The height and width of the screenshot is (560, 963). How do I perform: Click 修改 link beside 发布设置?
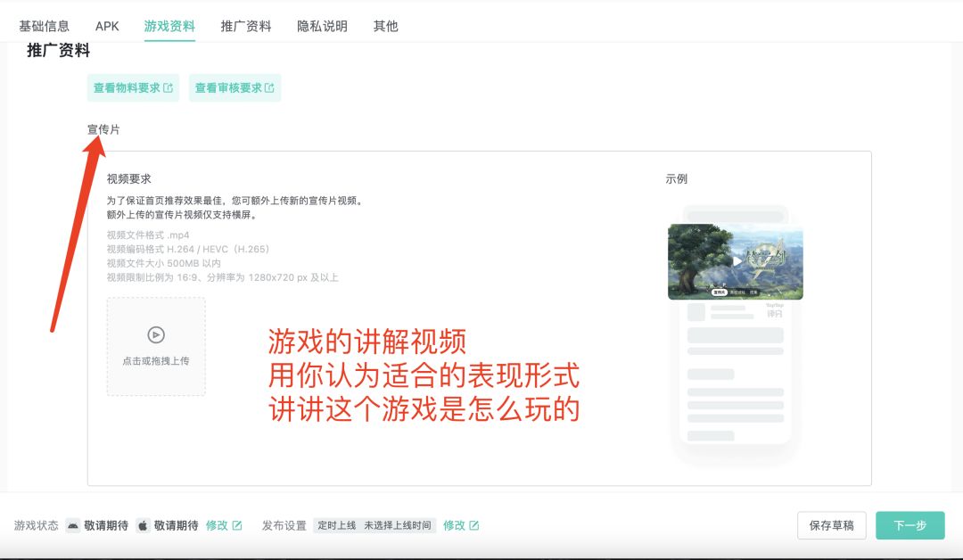455,525
